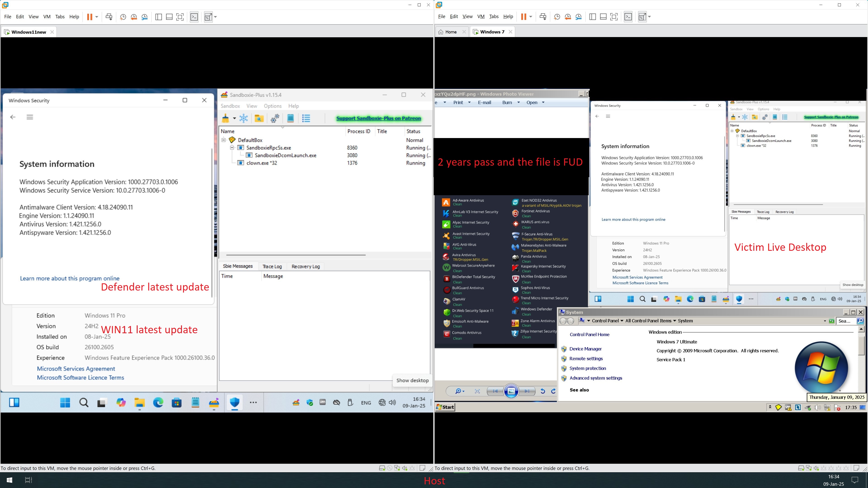Go back in large Windows Security window
The height and width of the screenshot is (488, 868).
pyautogui.click(x=13, y=117)
